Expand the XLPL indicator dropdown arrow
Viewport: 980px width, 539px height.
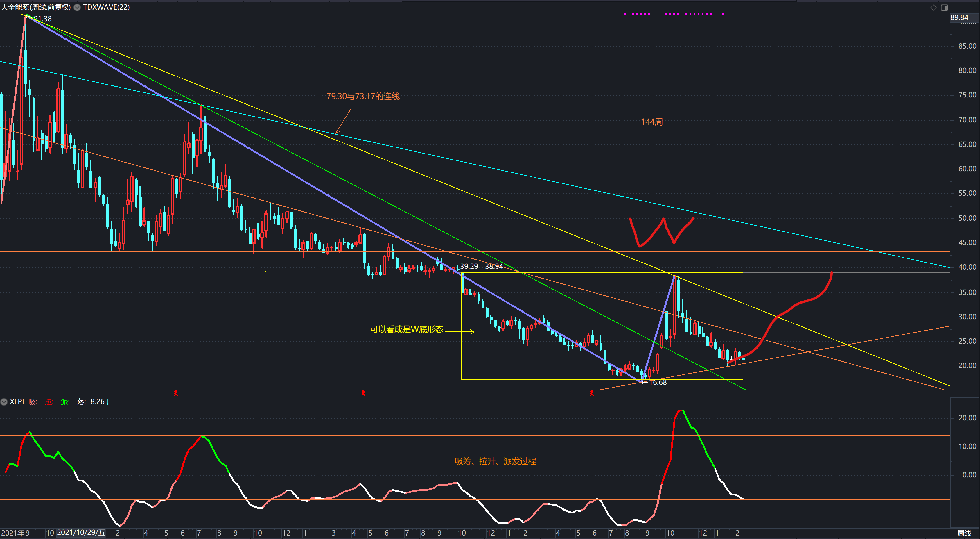(x=4, y=401)
